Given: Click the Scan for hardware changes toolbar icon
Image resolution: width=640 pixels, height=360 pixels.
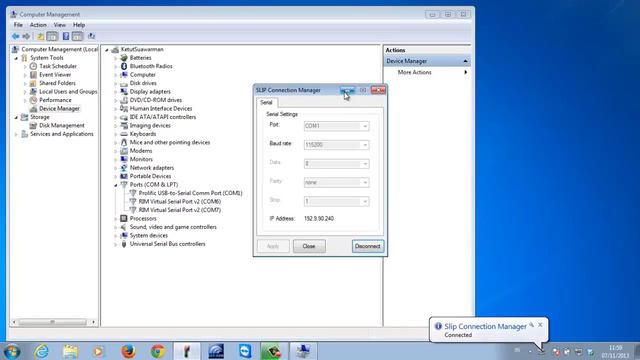Looking at the screenshot, I should pyautogui.click(x=91, y=36).
